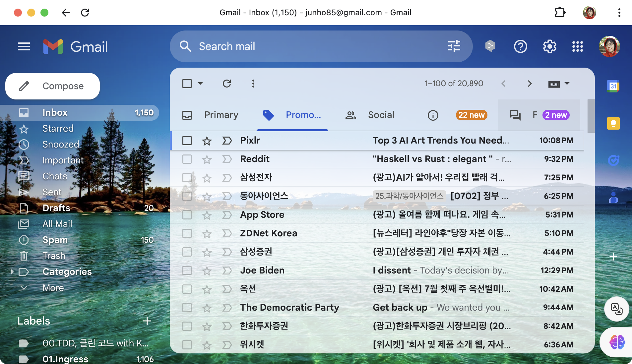Open the main menu hamburger icon
632x364 pixels.
pyautogui.click(x=24, y=46)
